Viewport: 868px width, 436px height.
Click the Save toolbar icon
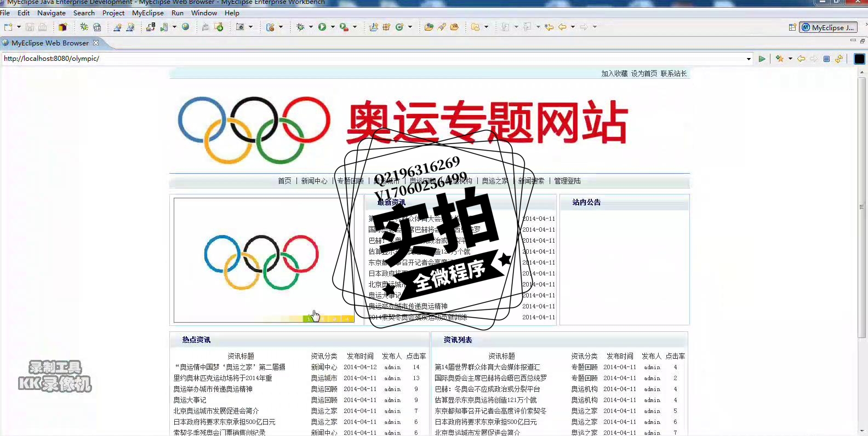30,27
